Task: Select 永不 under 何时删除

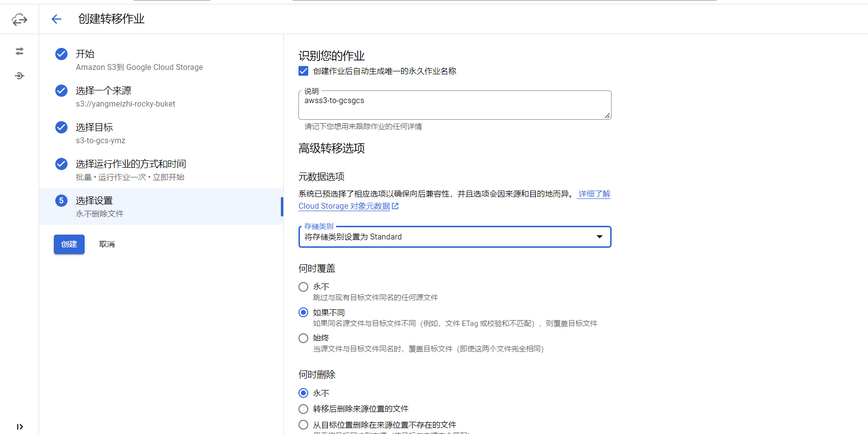Action: [x=303, y=393]
